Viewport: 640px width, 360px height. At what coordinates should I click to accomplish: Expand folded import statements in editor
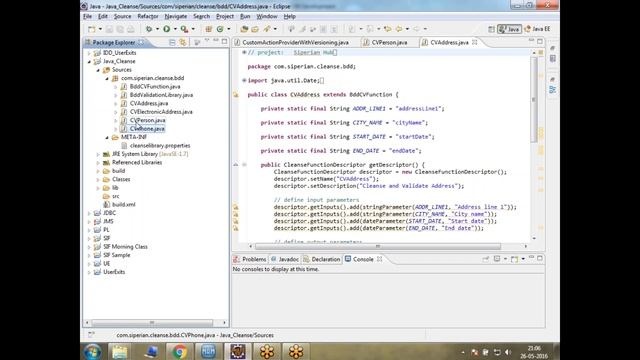(x=244, y=80)
